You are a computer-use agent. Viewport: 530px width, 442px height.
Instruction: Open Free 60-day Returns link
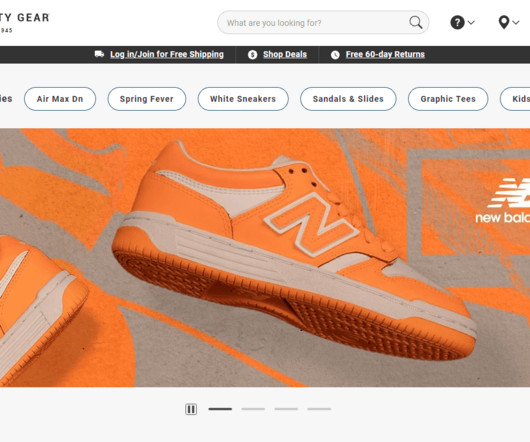[x=385, y=54]
